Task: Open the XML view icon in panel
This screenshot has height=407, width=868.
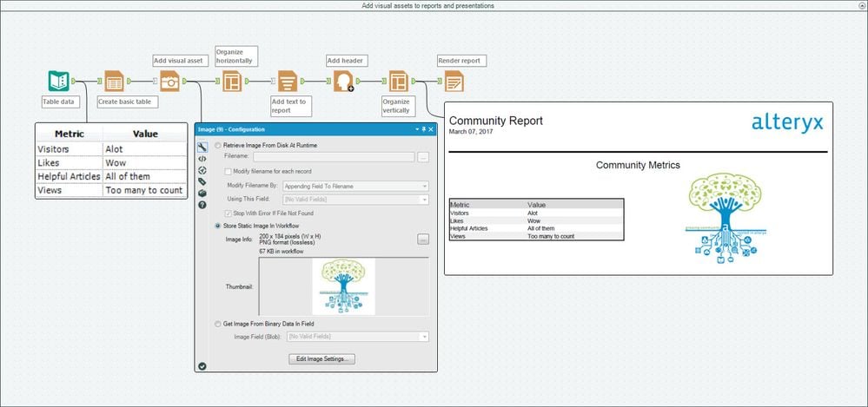Action: [x=202, y=159]
